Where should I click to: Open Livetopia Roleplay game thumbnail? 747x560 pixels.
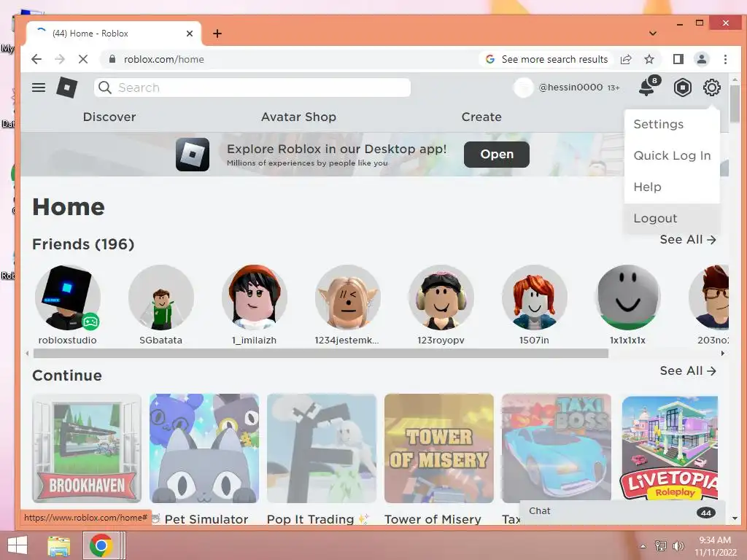[x=670, y=448]
